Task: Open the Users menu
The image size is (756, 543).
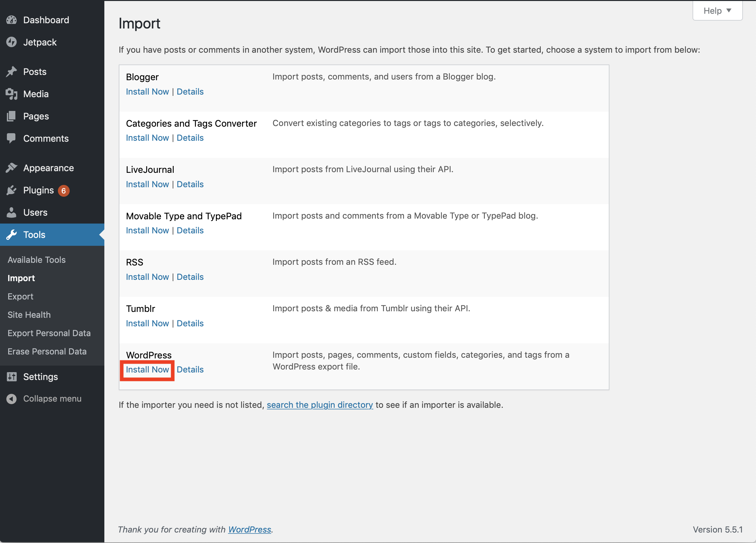Action: tap(35, 212)
